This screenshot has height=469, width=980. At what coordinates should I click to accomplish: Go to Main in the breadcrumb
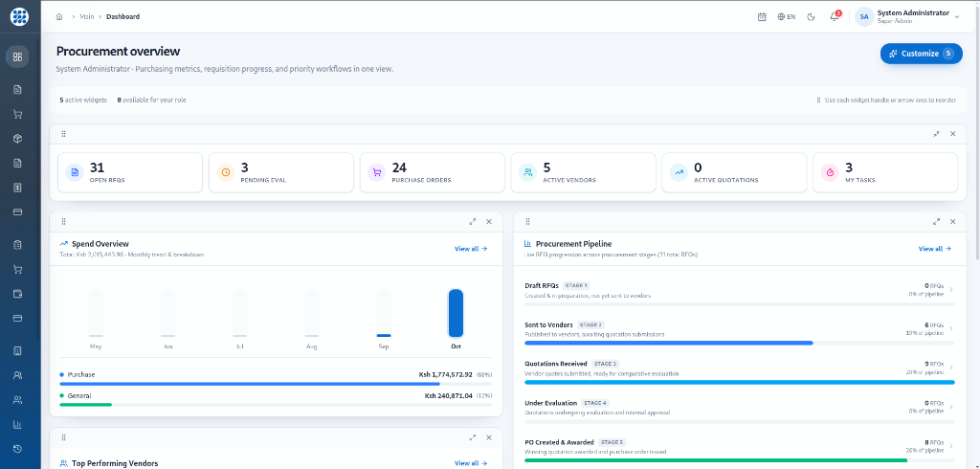[87, 17]
